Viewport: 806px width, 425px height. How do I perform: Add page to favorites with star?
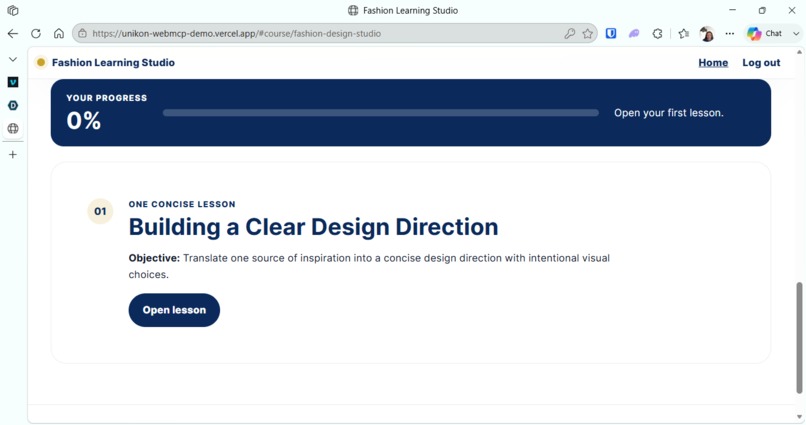pos(588,33)
